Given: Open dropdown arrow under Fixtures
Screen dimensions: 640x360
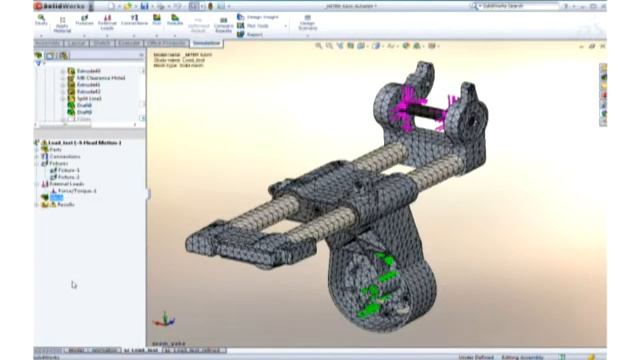Looking at the screenshot, I should click(x=84, y=36).
